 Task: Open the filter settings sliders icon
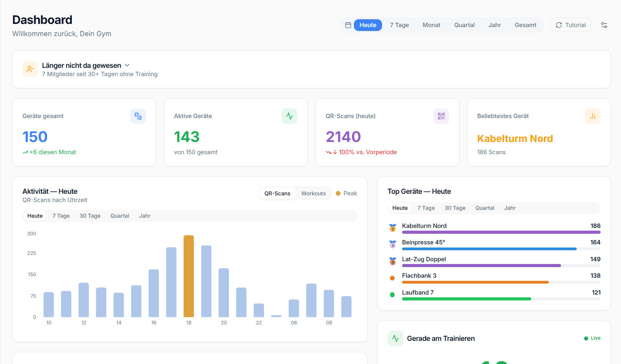click(604, 25)
